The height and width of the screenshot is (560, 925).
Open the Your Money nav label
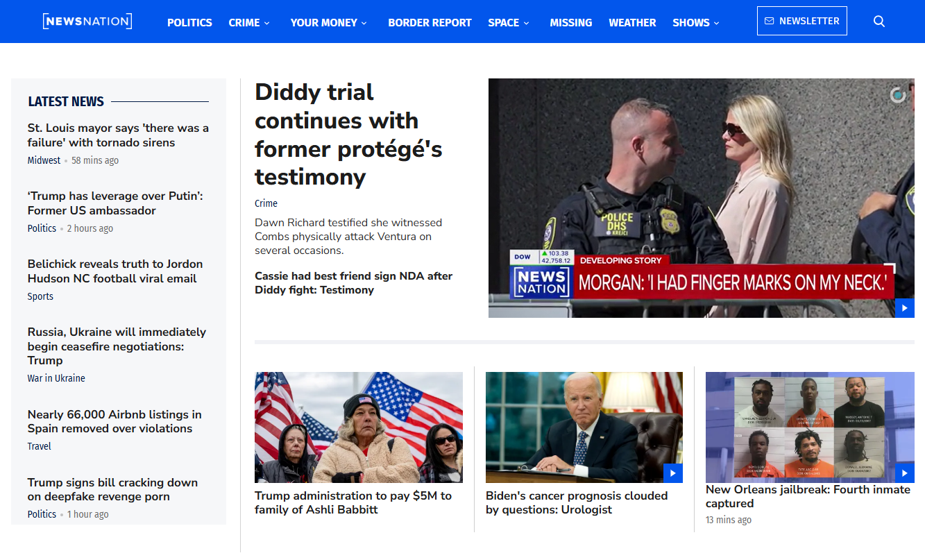[x=323, y=23]
